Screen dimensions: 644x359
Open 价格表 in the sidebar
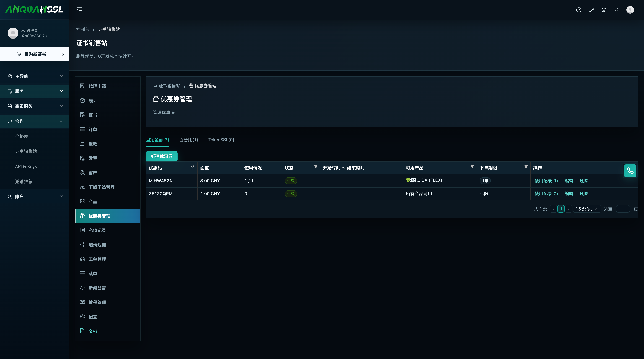point(21,136)
